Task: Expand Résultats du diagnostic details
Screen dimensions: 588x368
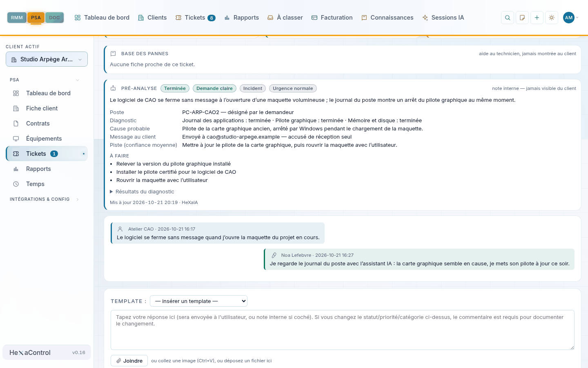Action: point(142,191)
